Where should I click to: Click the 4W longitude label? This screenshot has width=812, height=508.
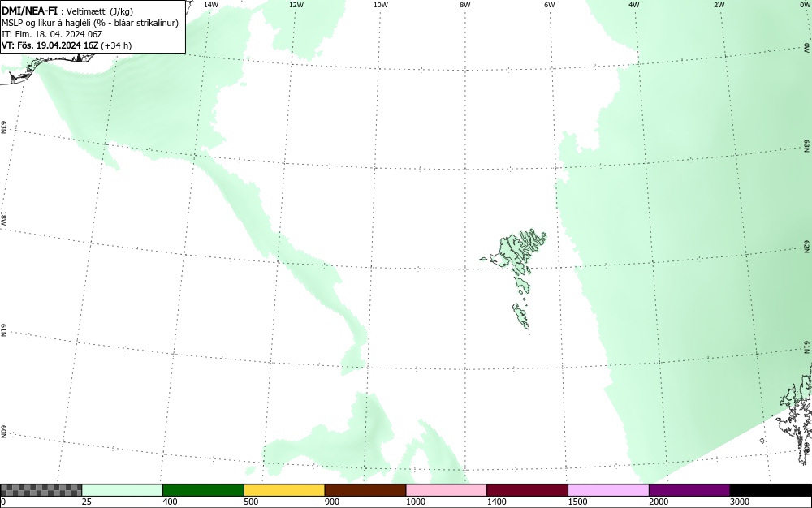coord(634,5)
